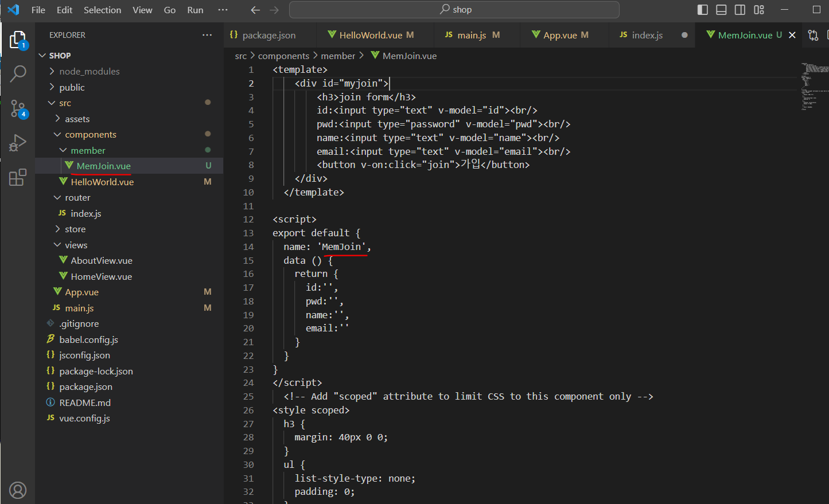This screenshot has width=829, height=504.
Task: Click the src breadcrumb
Action: point(241,56)
